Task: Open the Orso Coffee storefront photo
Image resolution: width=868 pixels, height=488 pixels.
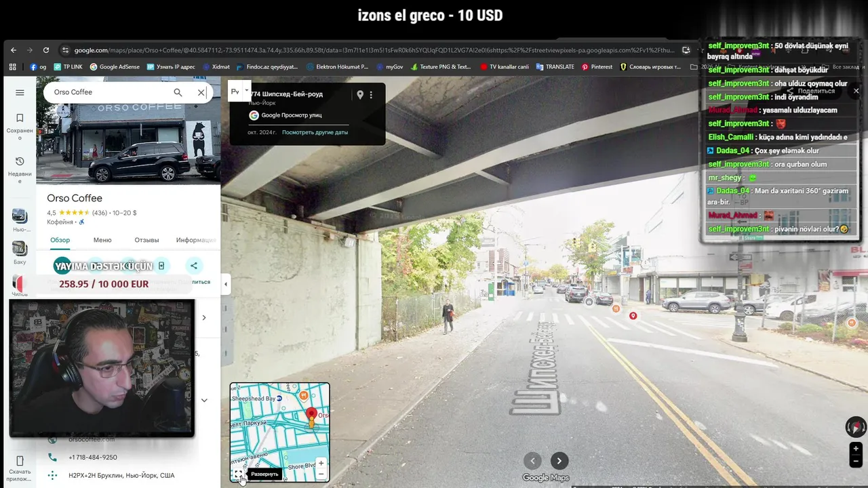Action: pyautogui.click(x=129, y=144)
